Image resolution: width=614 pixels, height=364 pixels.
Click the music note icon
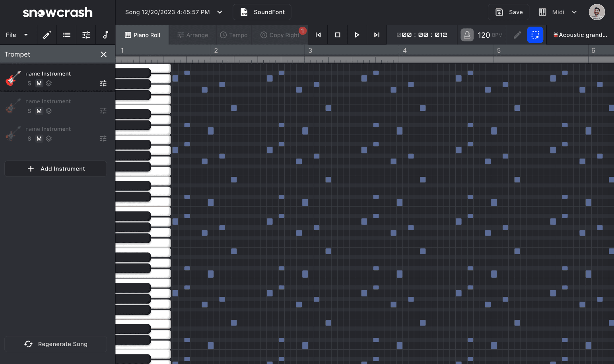click(x=105, y=35)
